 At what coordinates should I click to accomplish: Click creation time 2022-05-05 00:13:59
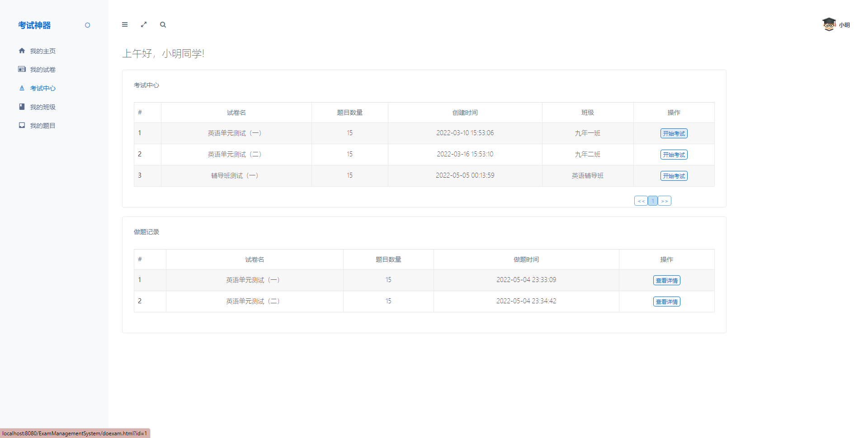tap(465, 175)
